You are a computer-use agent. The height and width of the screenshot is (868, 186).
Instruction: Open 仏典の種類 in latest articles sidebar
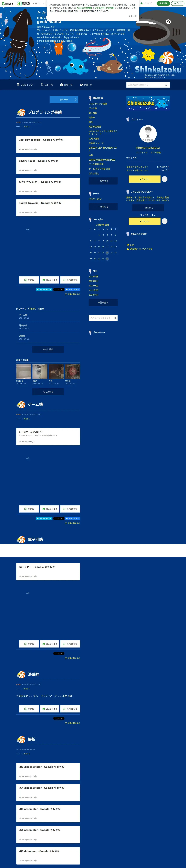coord(94,138)
